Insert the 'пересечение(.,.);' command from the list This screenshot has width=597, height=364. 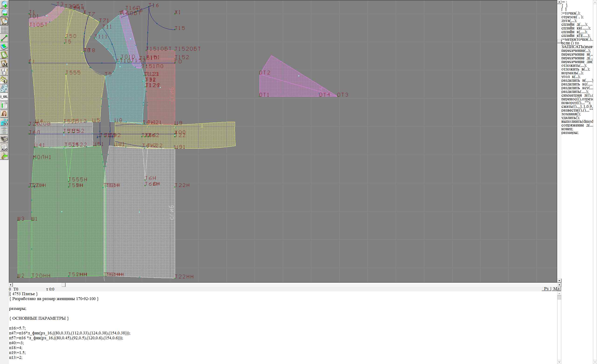pos(576,51)
